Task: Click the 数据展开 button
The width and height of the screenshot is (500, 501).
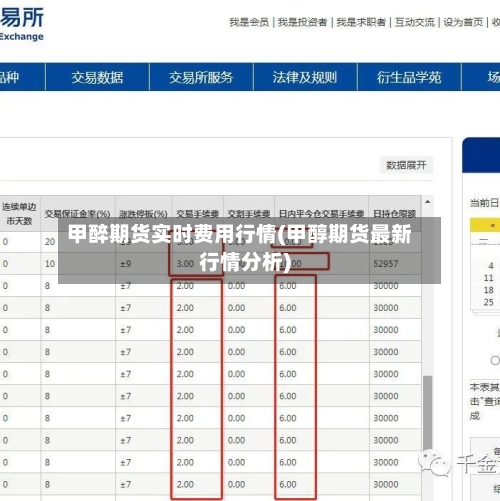Action: click(x=406, y=165)
